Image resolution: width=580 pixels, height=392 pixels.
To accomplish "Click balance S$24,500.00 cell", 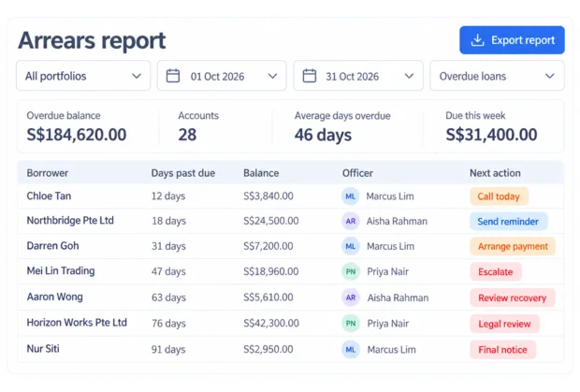I will (271, 221).
